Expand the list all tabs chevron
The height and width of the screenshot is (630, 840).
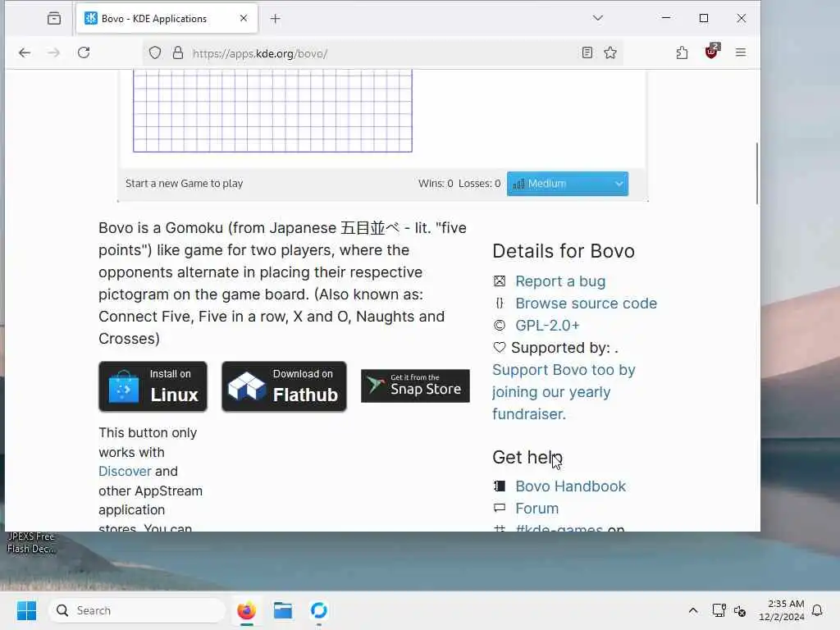598,18
